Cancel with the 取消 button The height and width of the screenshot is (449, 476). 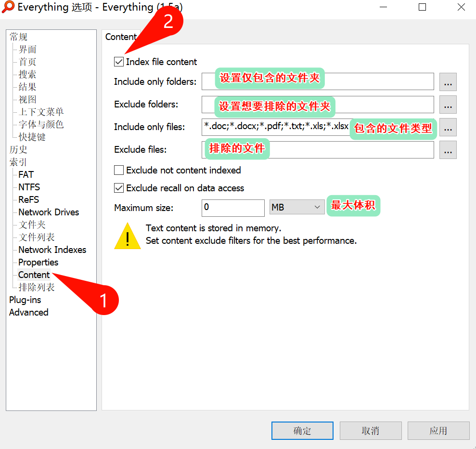(x=371, y=431)
